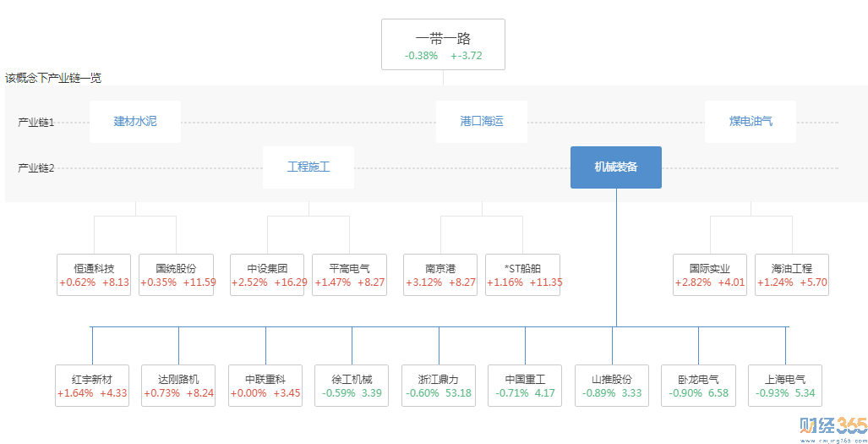Click the -0.71% change of 中国重工
868x444 pixels.
pos(512,393)
